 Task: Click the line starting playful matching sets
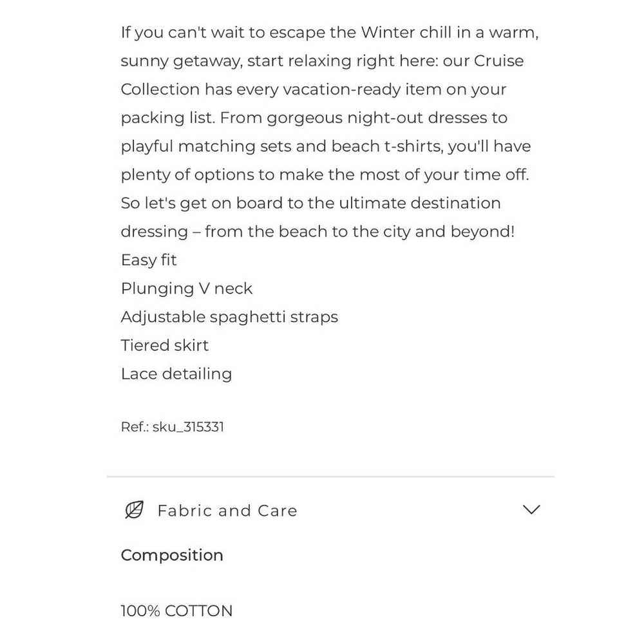pos(326,147)
